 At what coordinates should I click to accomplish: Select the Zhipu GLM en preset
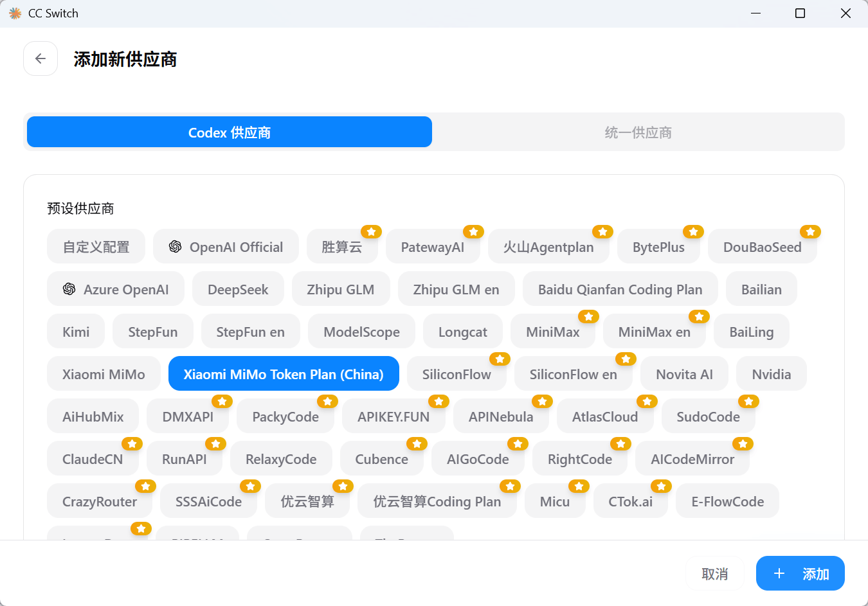[x=457, y=289]
